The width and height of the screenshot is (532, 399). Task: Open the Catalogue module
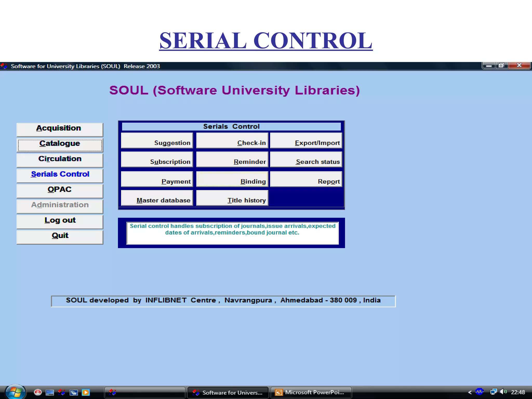60,145
